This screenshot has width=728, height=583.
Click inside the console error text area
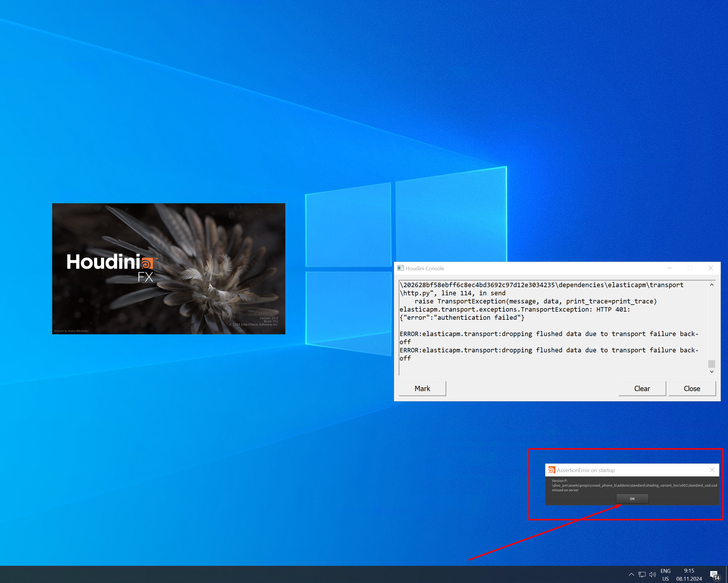point(553,327)
